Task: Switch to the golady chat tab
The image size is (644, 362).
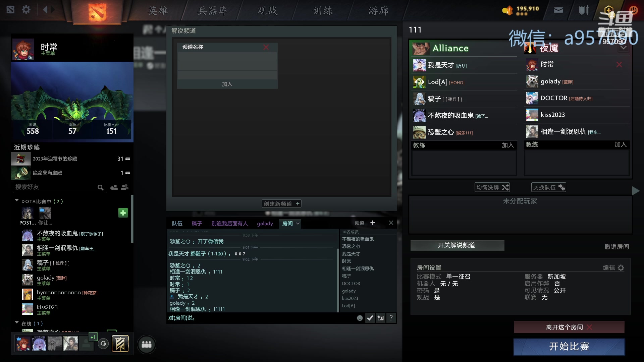Action: pos(265,224)
